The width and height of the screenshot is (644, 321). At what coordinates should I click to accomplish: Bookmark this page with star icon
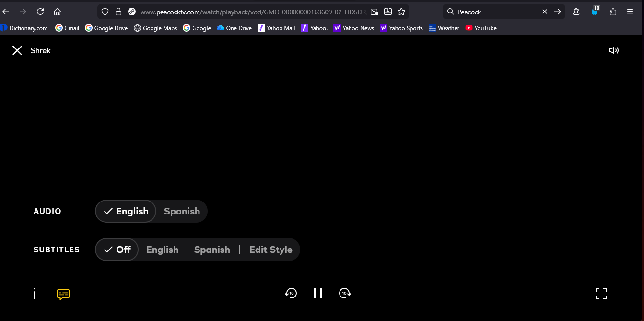(401, 12)
